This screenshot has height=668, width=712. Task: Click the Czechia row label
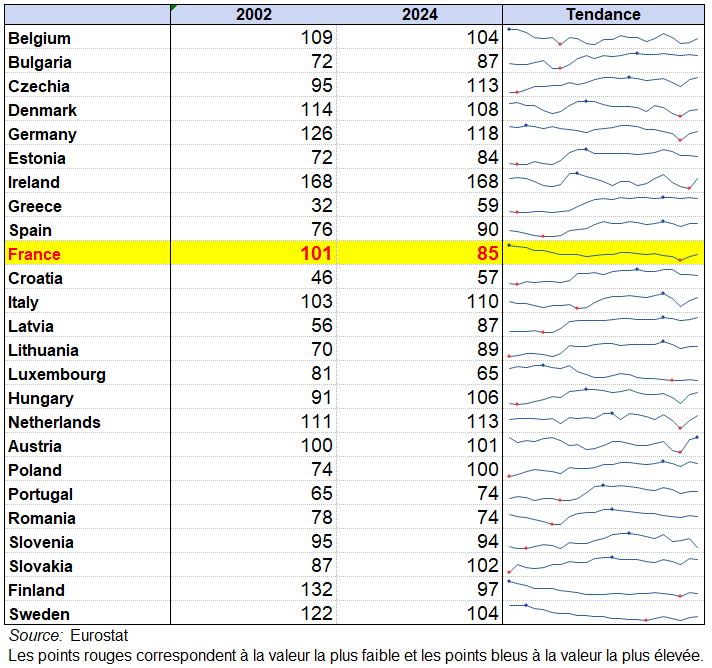(x=39, y=86)
